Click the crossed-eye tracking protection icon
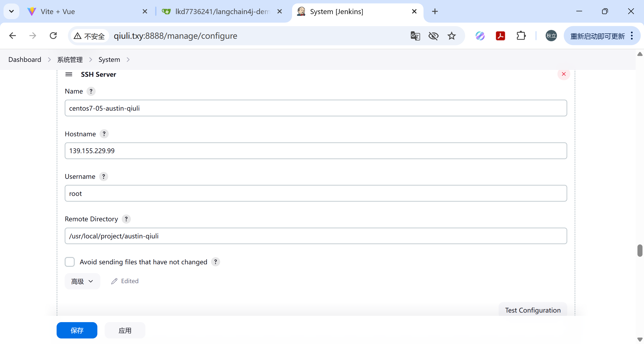This screenshot has height=344, width=644. tap(433, 36)
